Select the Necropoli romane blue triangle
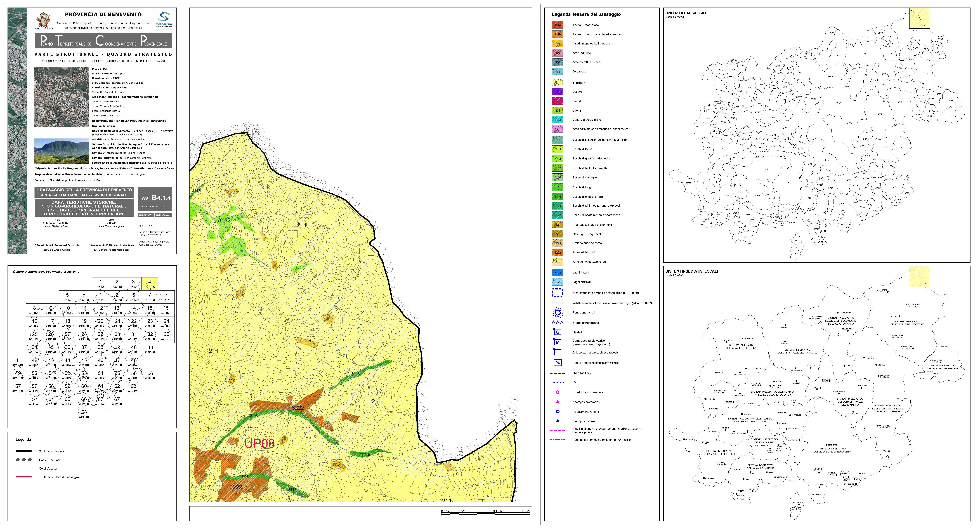This screenshot has width=980, height=528. [558, 421]
